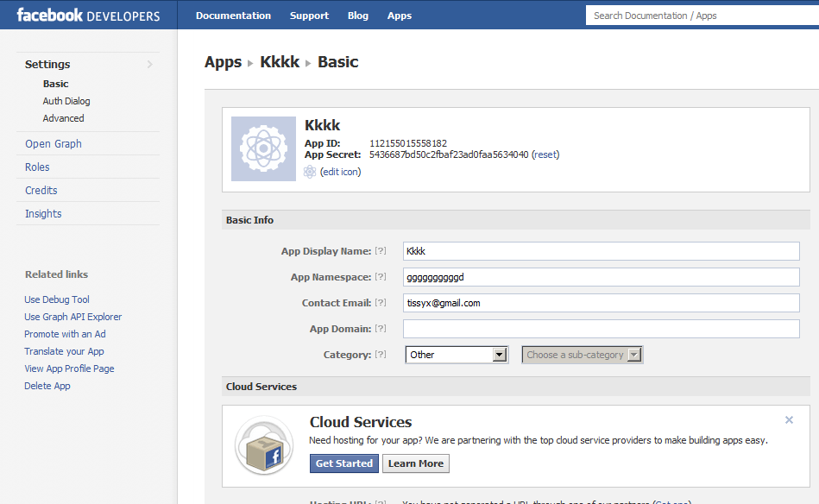This screenshot has width=819, height=504.
Task: Click the Settings heading in sidebar
Action: tap(47, 64)
